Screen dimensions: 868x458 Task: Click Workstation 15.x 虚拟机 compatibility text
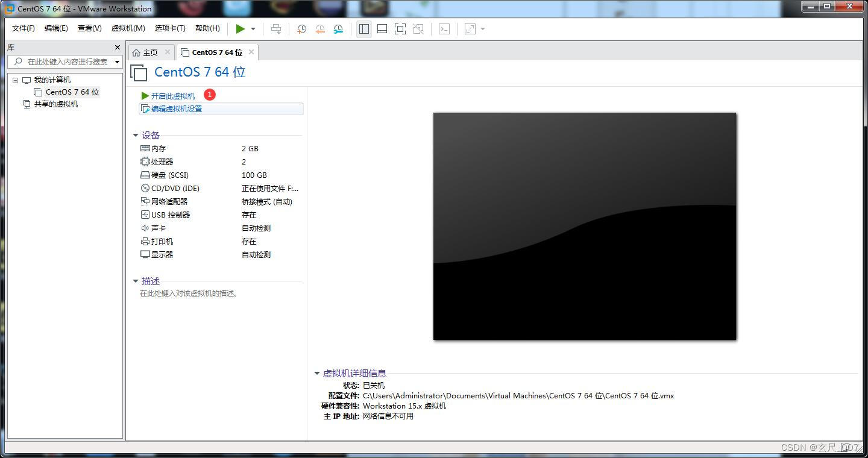coord(404,406)
